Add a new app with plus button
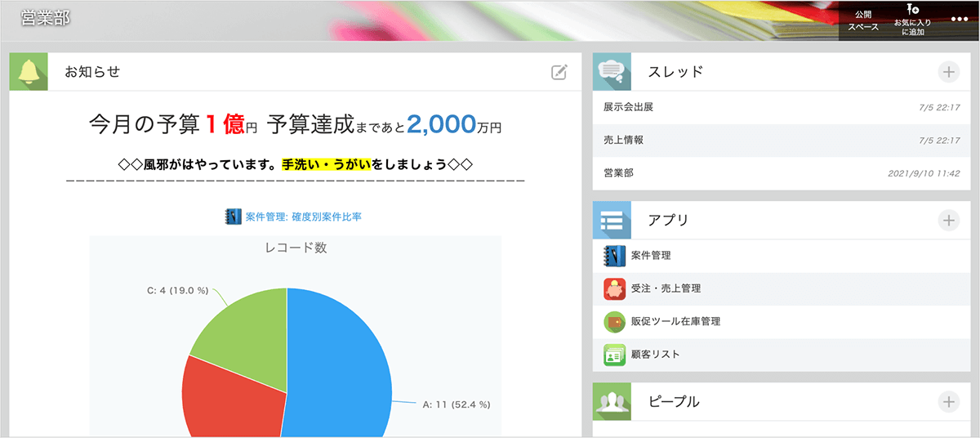Image resolution: width=980 pixels, height=438 pixels. pyautogui.click(x=948, y=220)
